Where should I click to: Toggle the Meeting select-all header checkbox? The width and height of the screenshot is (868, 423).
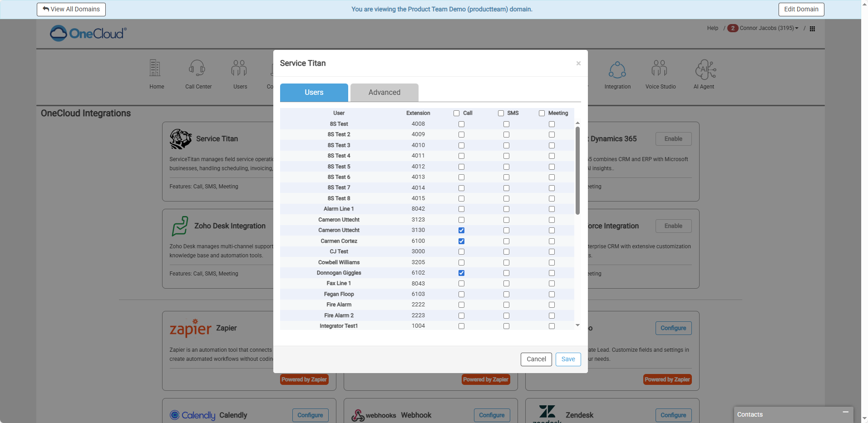[x=542, y=113]
